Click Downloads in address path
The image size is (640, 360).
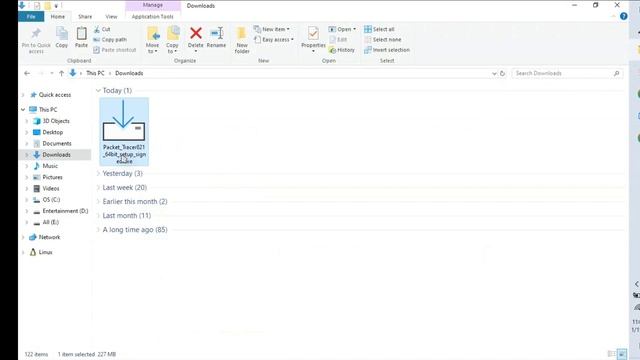[129, 73]
